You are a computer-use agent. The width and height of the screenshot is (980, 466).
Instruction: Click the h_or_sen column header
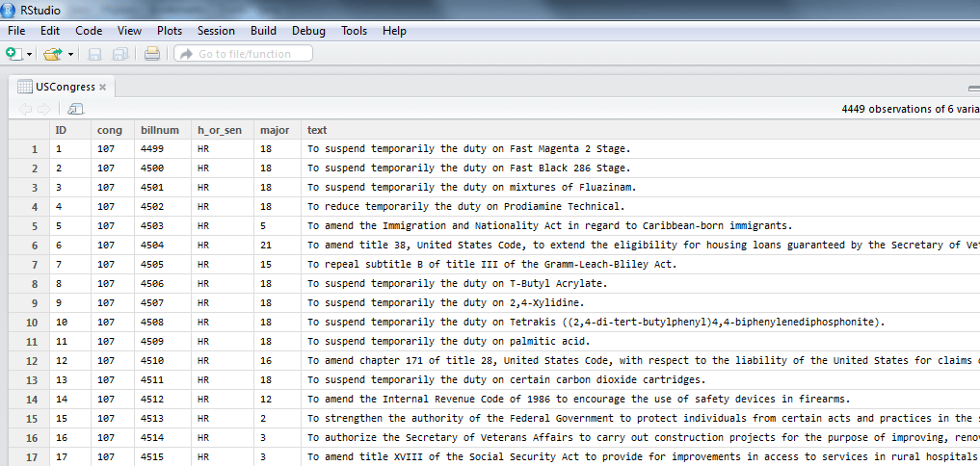(223, 130)
